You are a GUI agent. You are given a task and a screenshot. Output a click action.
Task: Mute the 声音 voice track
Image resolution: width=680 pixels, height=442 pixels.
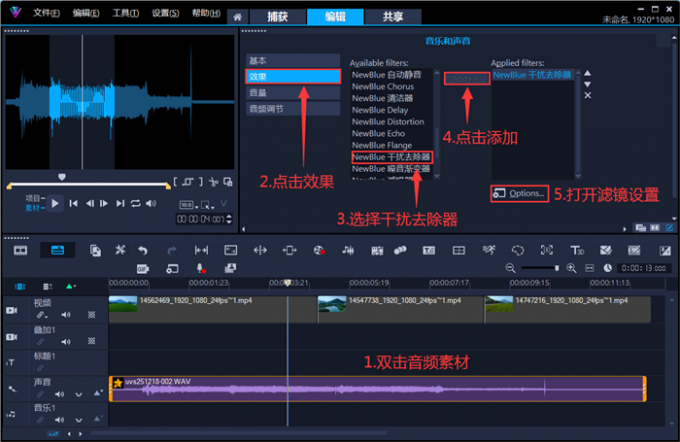click(x=59, y=394)
